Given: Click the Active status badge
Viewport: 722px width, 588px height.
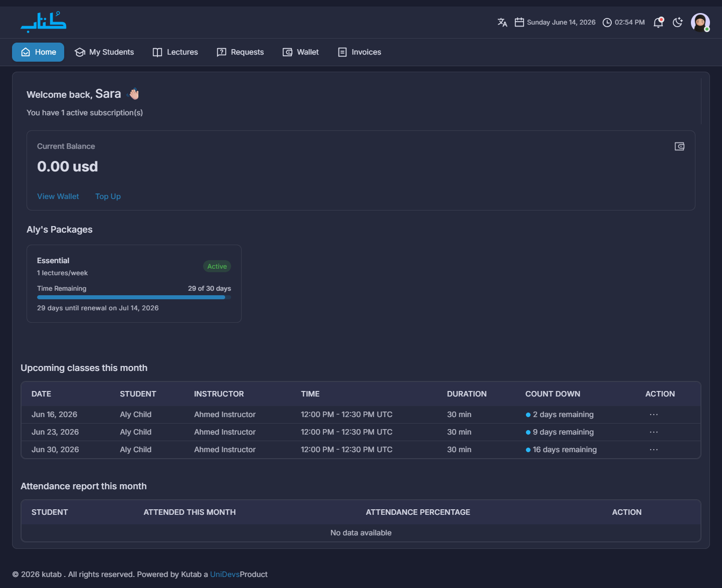Looking at the screenshot, I should 217,266.
